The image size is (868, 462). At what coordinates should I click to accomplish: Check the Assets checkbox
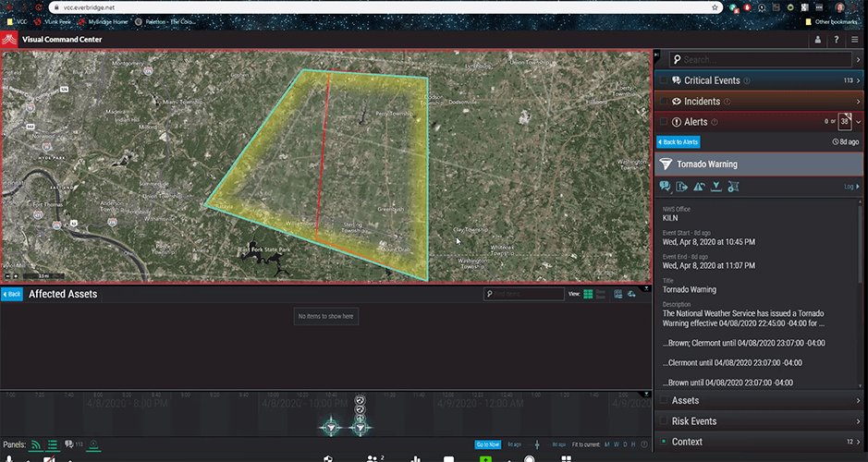point(663,400)
